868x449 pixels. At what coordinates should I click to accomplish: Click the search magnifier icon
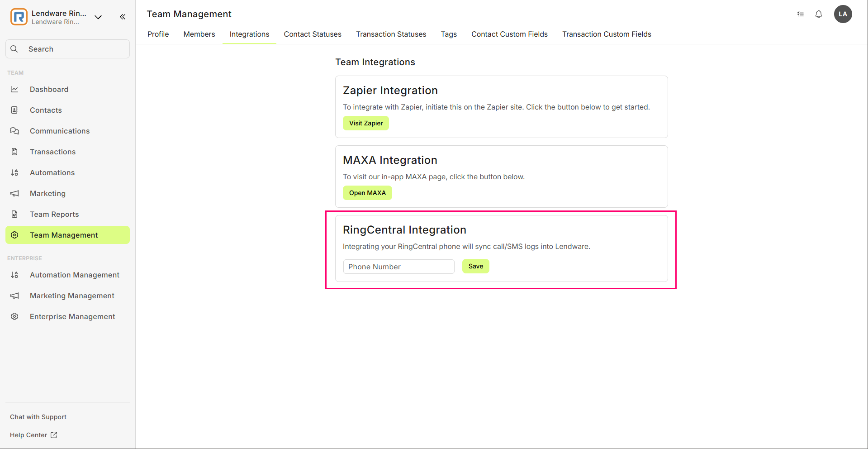14,49
